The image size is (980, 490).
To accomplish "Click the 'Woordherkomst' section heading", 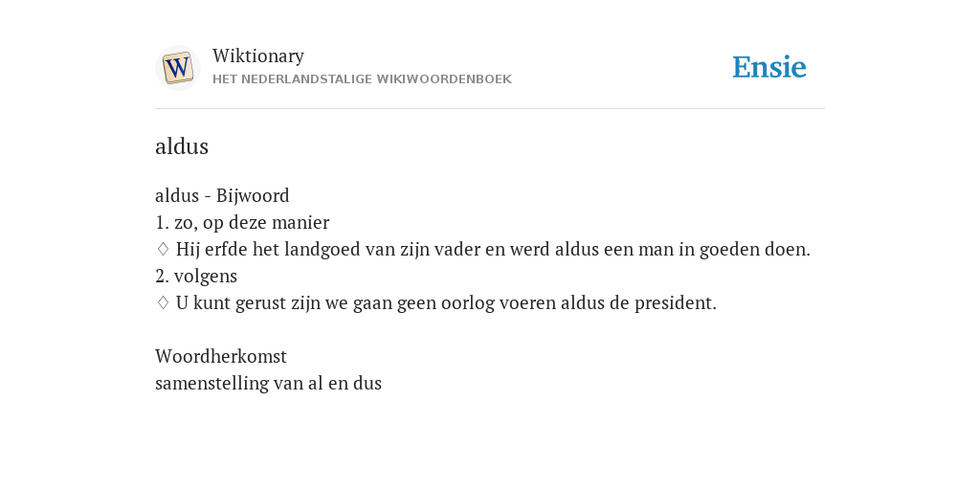I will (221, 356).
